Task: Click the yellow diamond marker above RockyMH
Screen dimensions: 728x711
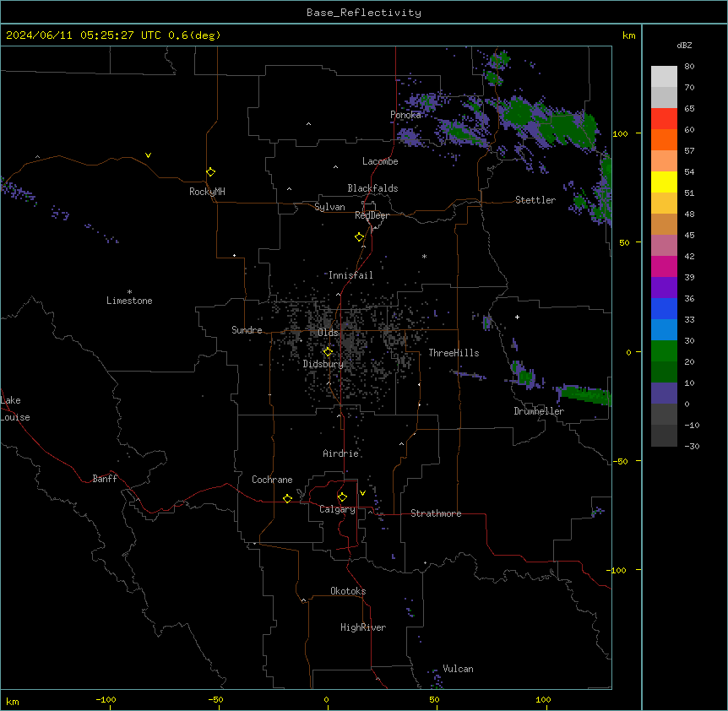Action: pyautogui.click(x=210, y=171)
